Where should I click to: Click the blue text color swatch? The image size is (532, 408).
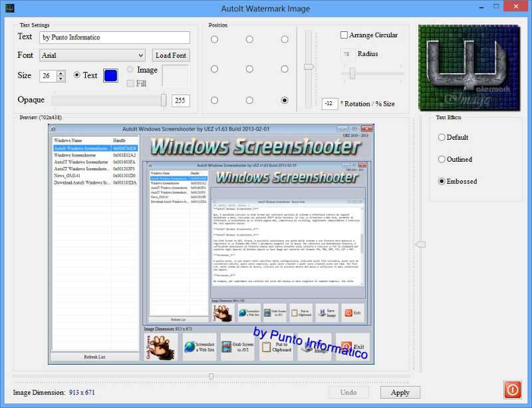[111, 75]
